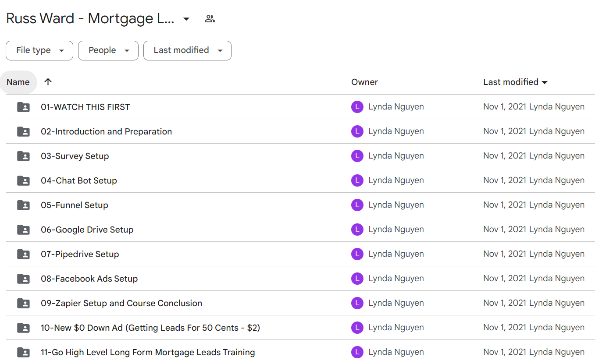Click owner avatar in 03-Survey Setup row
This screenshot has height=364, width=595.
[357, 156]
